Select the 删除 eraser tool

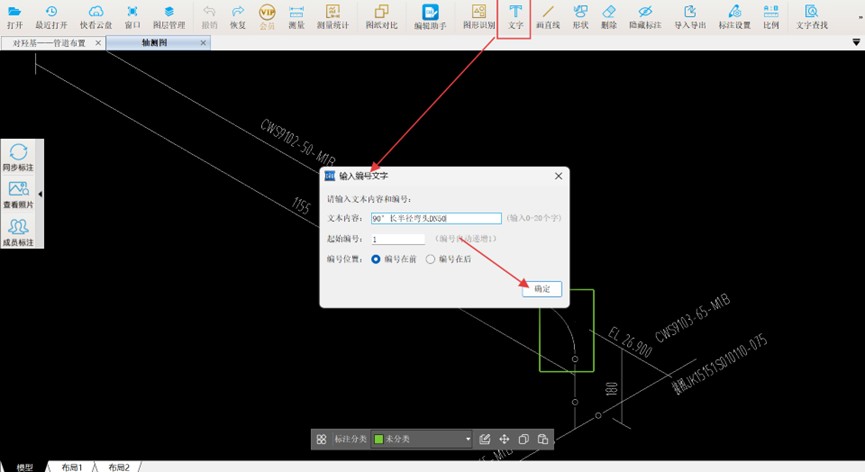point(609,17)
